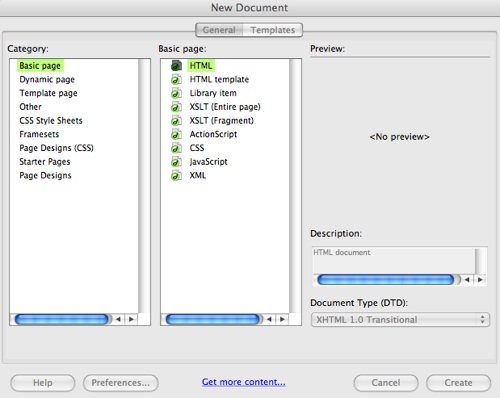This screenshot has width=500, height=398.
Task: Choose ActionScript entry
Action: [213, 134]
